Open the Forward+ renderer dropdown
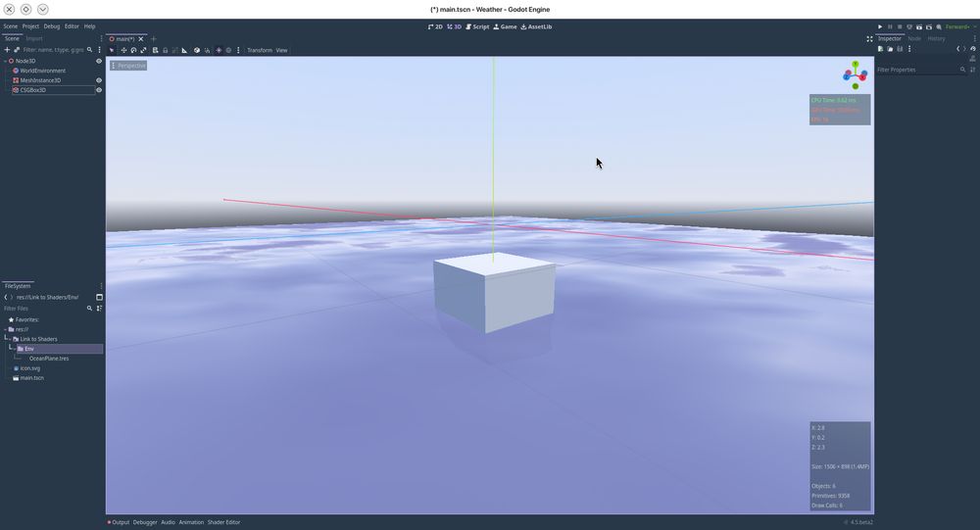This screenshot has height=530, width=980. pyautogui.click(x=960, y=26)
